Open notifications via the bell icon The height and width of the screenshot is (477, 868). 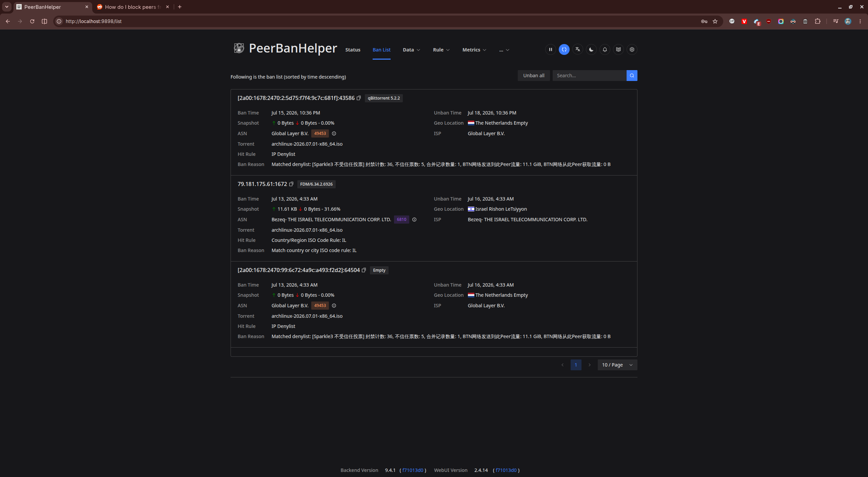pyautogui.click(x=605, y=49)
